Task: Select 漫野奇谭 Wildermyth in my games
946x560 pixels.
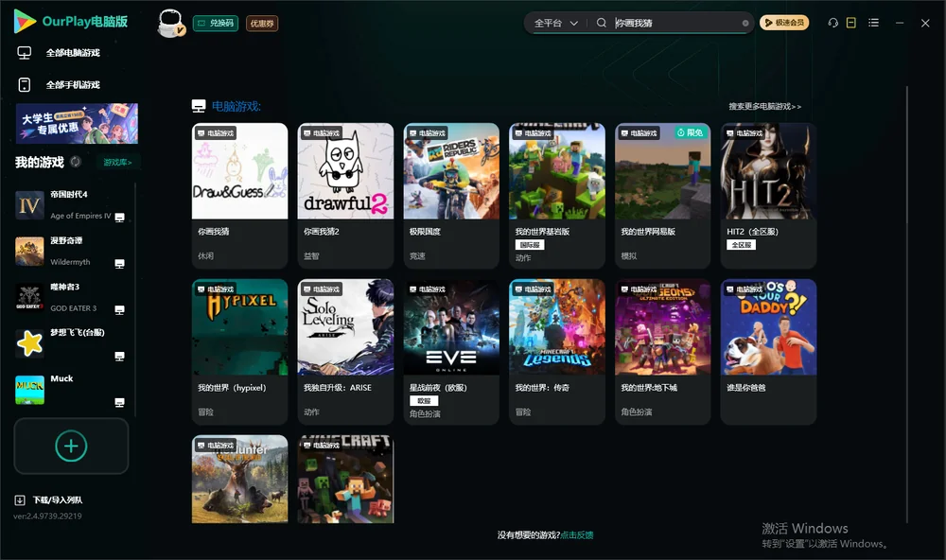Action: pos(71,251)
